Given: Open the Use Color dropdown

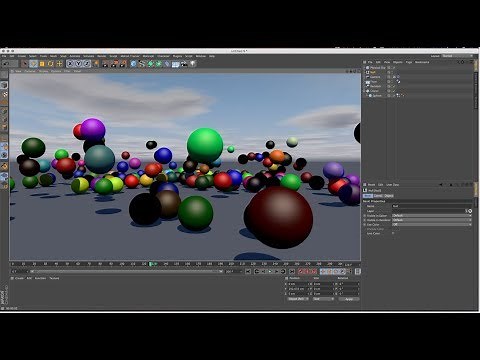Looking at the screenshot, I should [432, 224].
